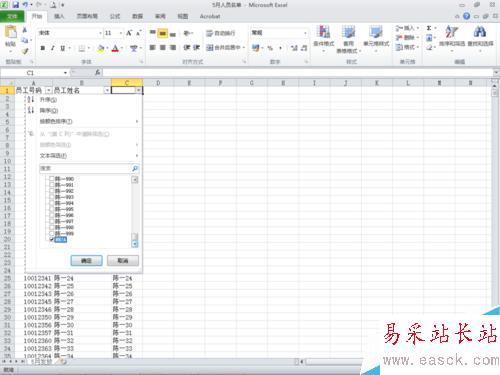The image size is (500, 375).
Task: Click the Wrap Text button
Action: coord(221,33)
